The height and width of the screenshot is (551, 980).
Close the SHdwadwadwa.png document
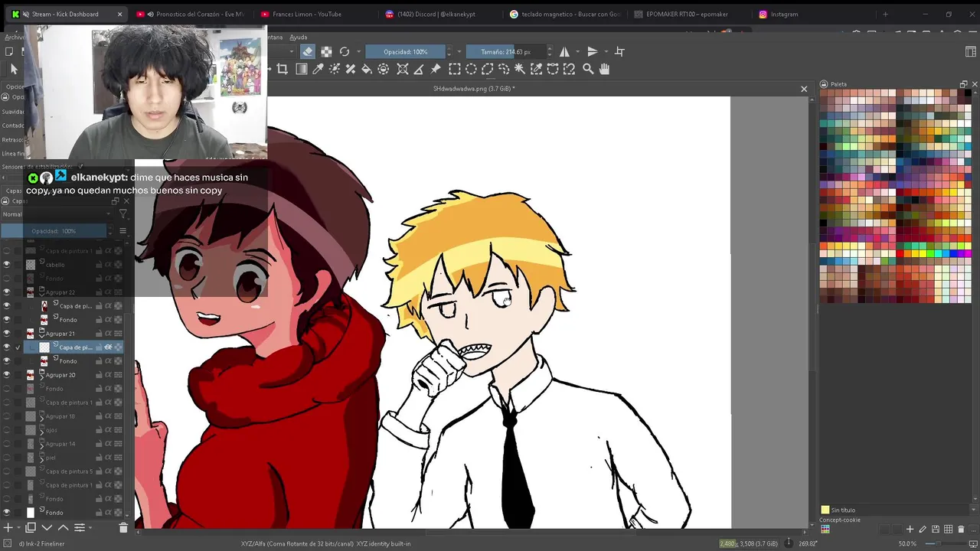804,89
